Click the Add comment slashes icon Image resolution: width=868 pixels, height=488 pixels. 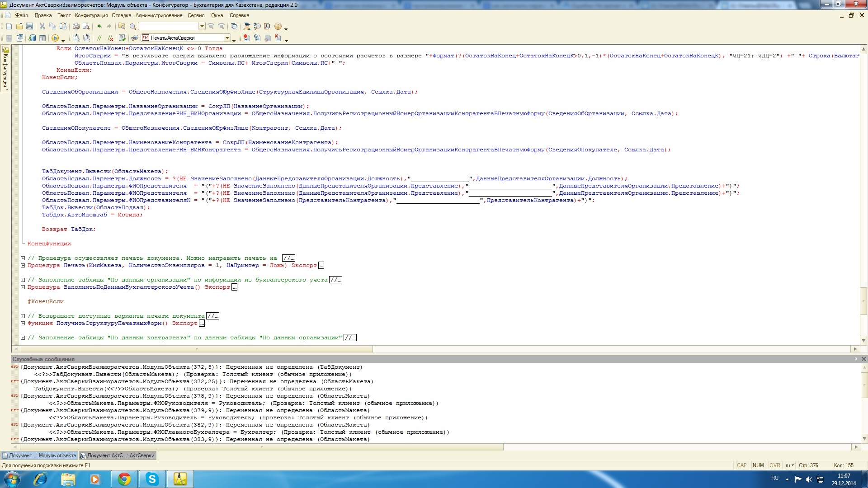[x=99, y=38]
